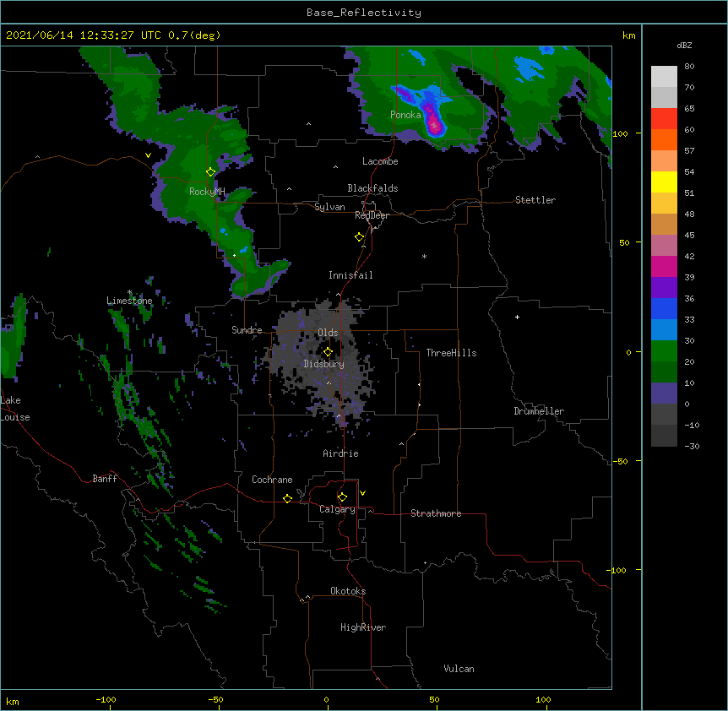
Task: Click the Sundre label
Action: (247, 330)
